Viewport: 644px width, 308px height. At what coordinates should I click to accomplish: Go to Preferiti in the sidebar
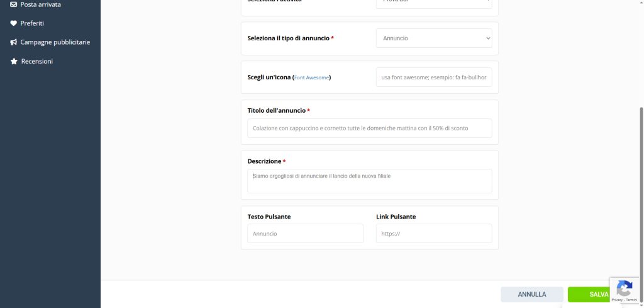[x=32, y=23]
